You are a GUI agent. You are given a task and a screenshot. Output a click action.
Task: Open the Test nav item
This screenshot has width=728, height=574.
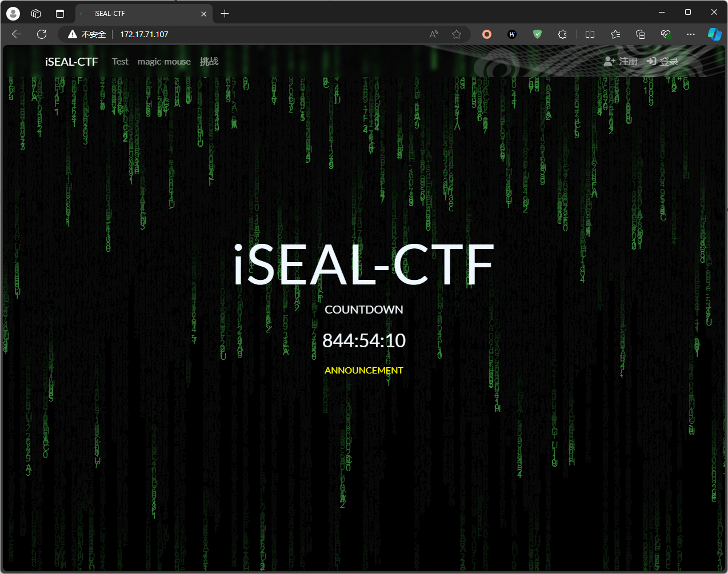click(x=120, y=62)
